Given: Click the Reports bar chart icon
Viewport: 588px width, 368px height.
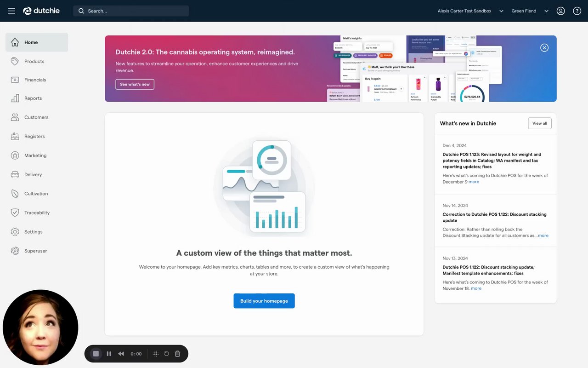Looking at the screenshot, I should click(15, 98).
